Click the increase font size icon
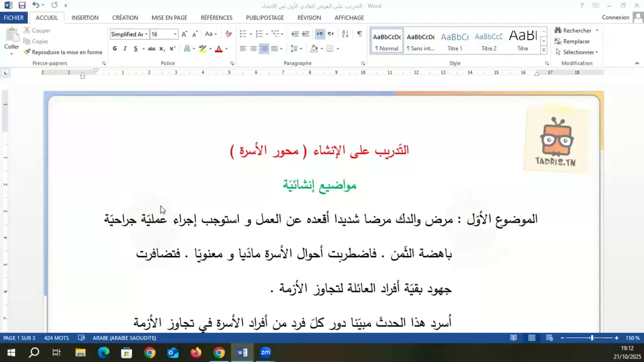The image size is (644, 362). (184, 34)
